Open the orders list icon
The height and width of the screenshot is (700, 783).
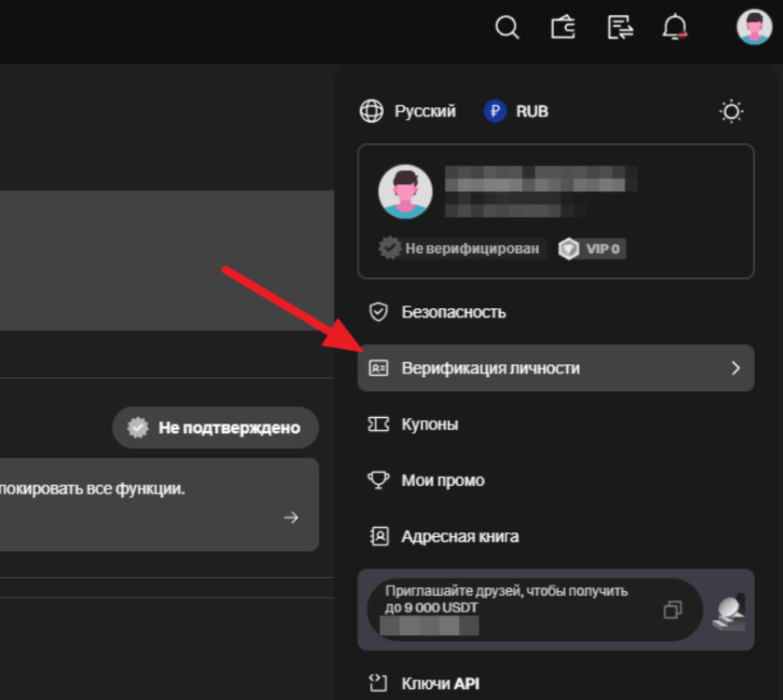(620, 28)
